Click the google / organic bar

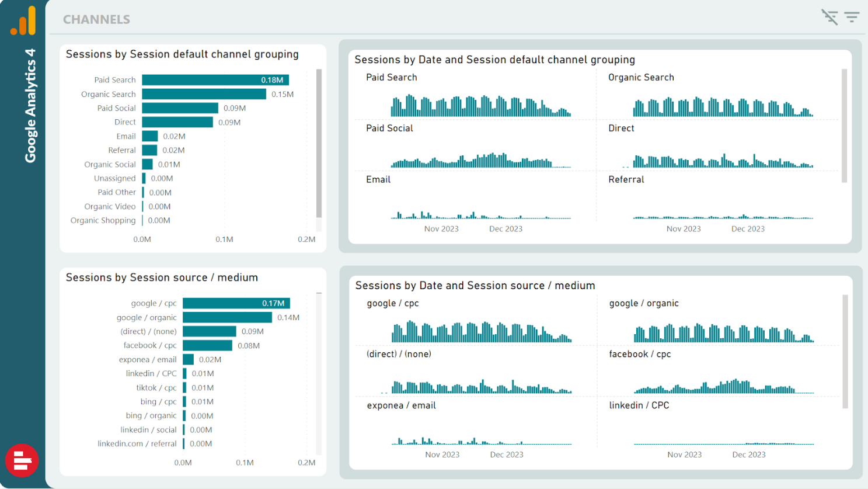point(227,317)
